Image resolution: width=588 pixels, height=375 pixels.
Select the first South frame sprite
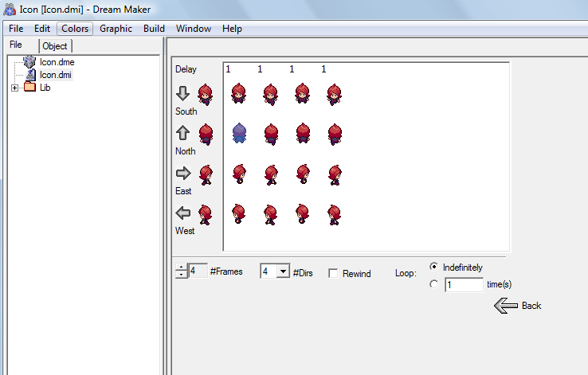click(x=238, y=94)
